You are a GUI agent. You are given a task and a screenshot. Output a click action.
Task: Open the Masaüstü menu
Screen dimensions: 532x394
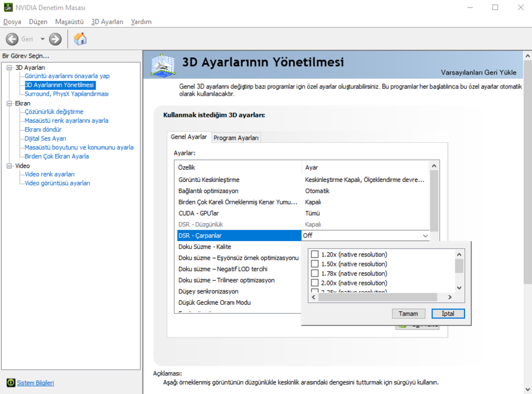click(x=69, y=22)
